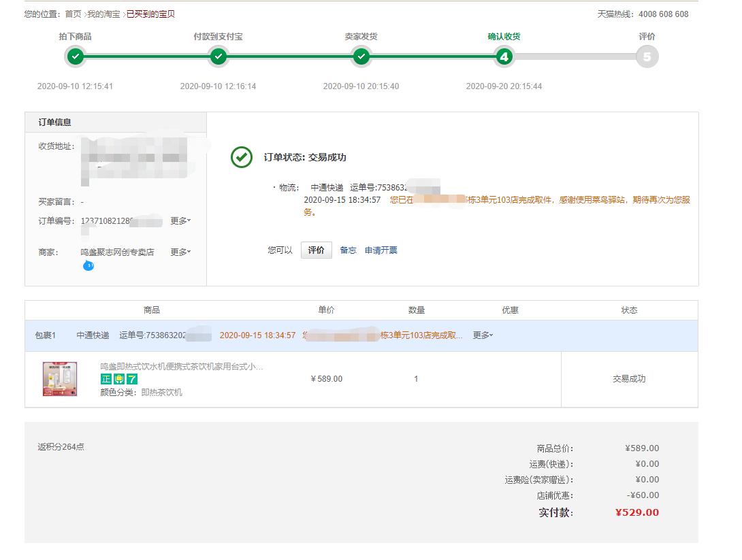Expand 更多 next to 订单编号
742x560 pixels.
click(180, 221)
